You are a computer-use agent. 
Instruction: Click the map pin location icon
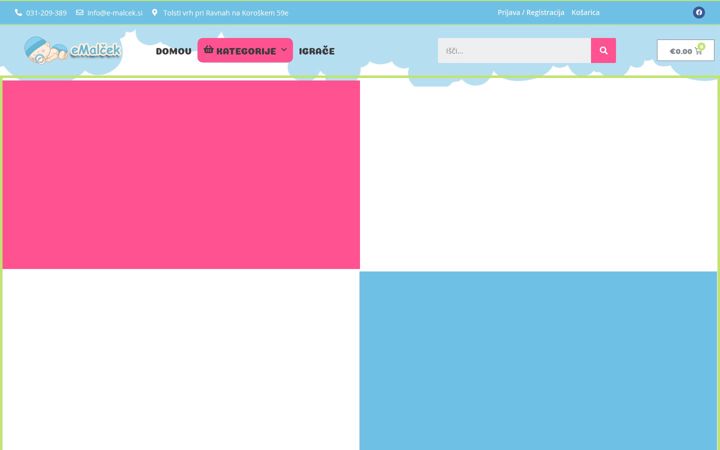(155, 12)
